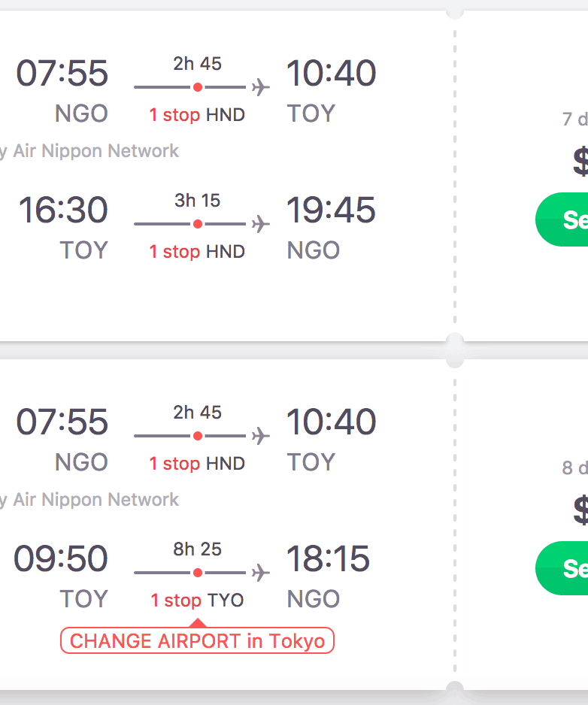The image size is (588, 705).
Task: Click the 1 stop TYO layover label
Action: point(197,601)
